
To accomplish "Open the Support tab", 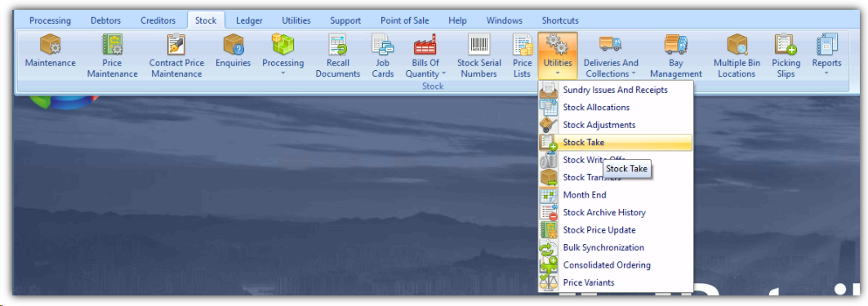I will point(345,20).
